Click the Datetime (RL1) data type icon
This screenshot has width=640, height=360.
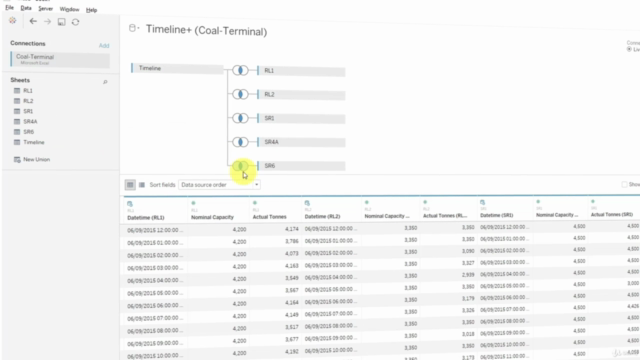(x=130, y=204)
